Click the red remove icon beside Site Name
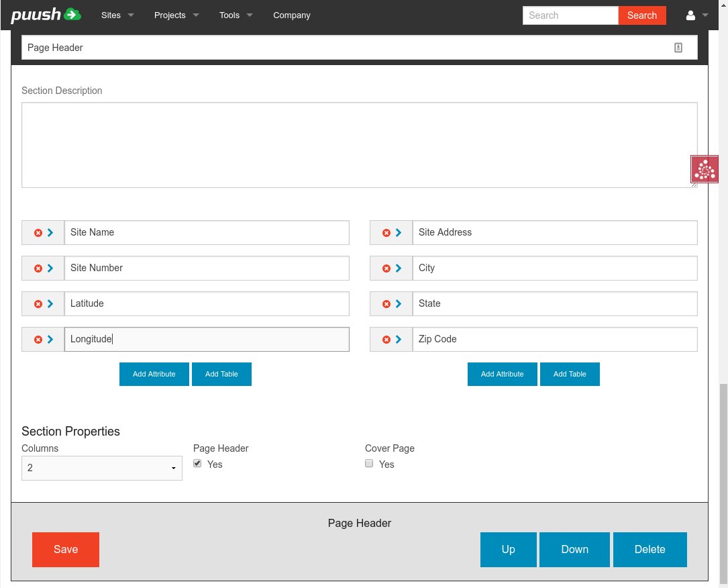Image resolution: width=728 pixels, height=588 pixels. tap(38, 233)
